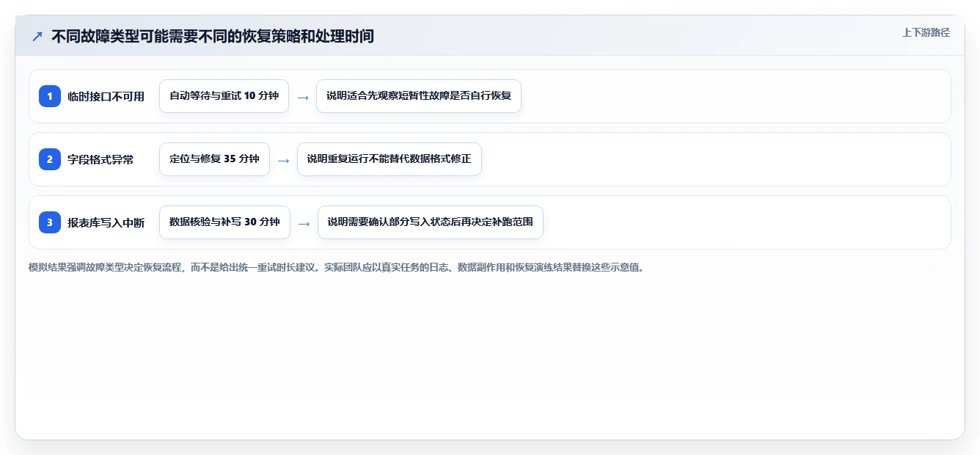
Task: Click the 数据核验与补写 30 分钟 chip
Action: [x=224, y=222]
